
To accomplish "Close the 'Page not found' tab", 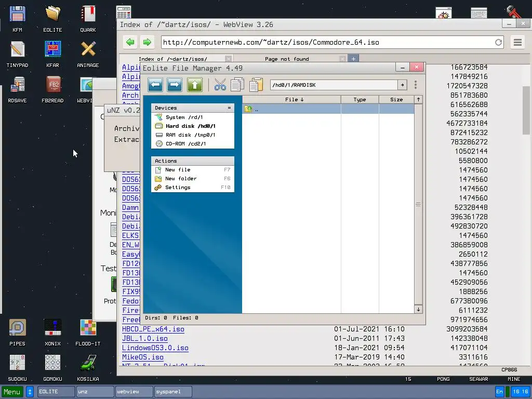I will [342, 59].
